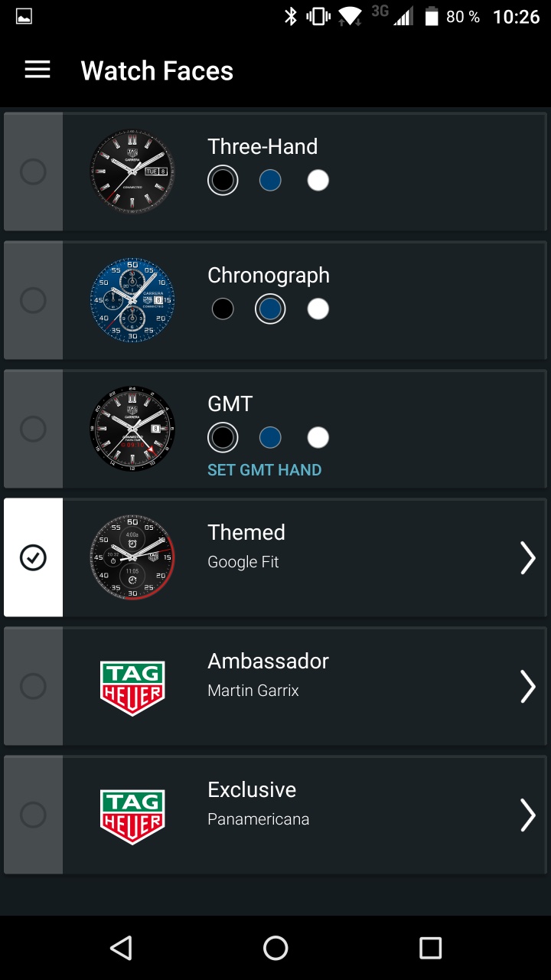Tap the battery status icon
This screenshot has width=551, height=980.
(432, 17)
